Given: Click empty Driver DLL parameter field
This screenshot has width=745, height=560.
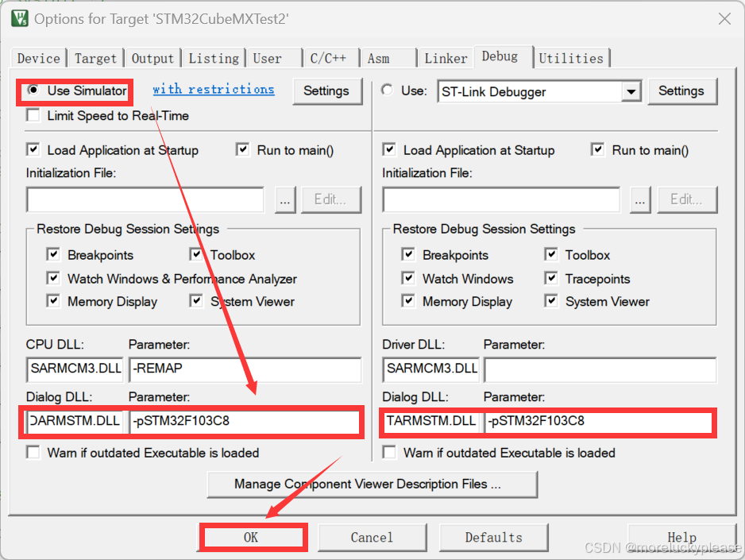Looking at the screenshot, I should click(600, 369).
